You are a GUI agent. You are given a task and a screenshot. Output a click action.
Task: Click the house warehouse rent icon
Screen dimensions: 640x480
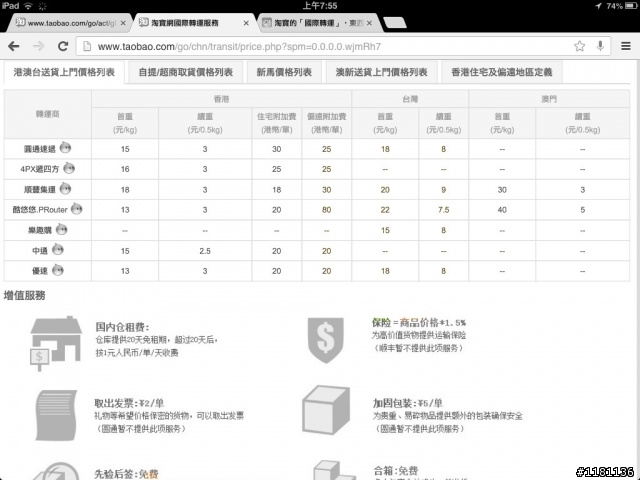click(x=56, y=342)
